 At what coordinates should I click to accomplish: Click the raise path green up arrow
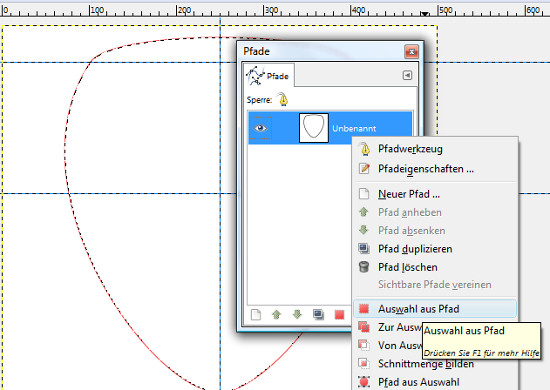(x=276, y=314)
